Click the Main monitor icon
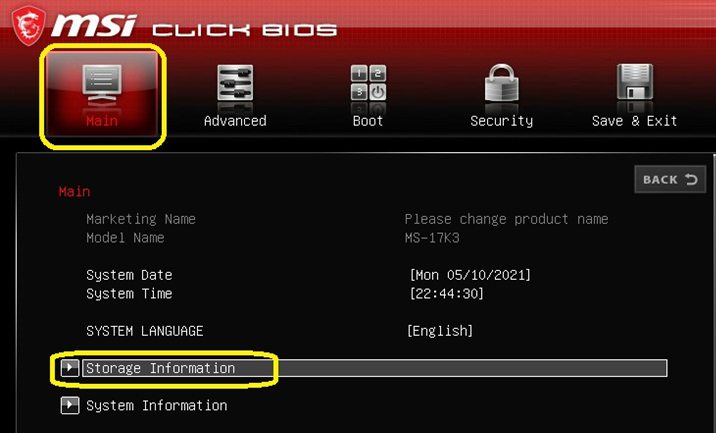 [102, 83]
